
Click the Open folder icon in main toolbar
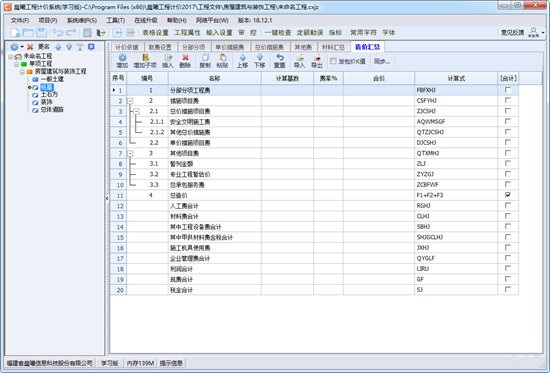click(x=28, y=33)
